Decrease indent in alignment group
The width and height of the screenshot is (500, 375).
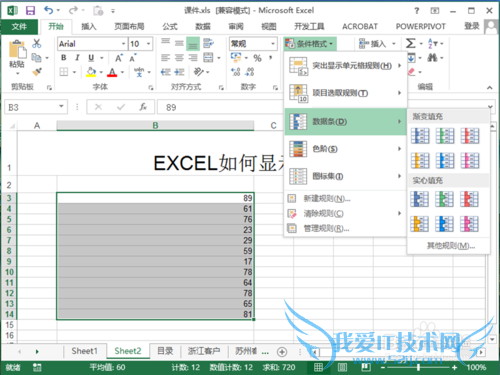[x=166, y=72]
